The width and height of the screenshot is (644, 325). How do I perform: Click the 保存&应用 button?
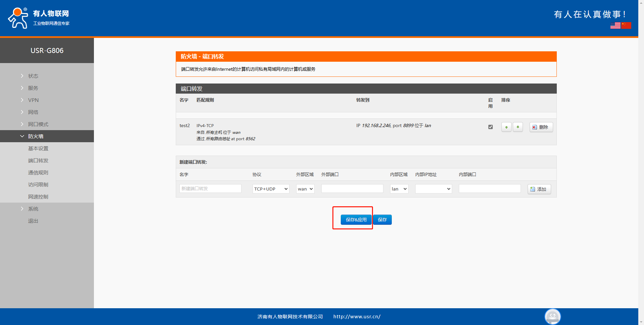tap(356, 220)
